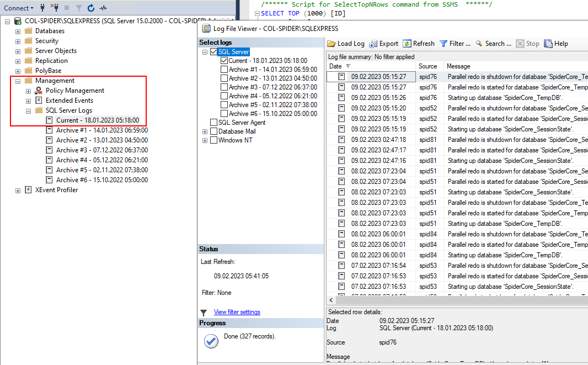The height and width of the screenshot is (365, 588).
Task: Sort by the Date column header
Action: point(371,66)
